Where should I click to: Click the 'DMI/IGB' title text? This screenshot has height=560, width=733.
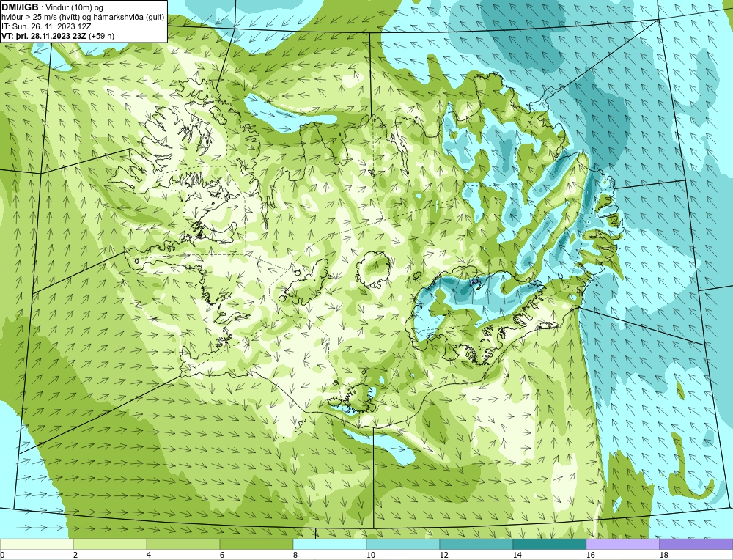(x=20, y=7)
